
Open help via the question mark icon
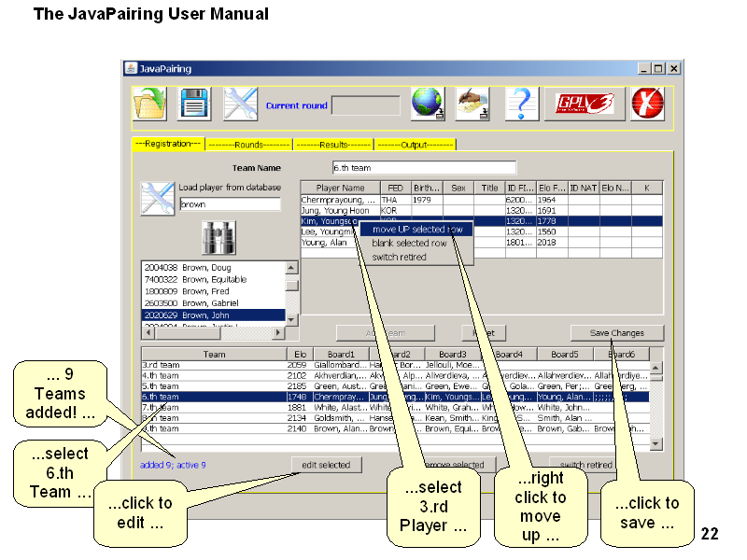522,104
